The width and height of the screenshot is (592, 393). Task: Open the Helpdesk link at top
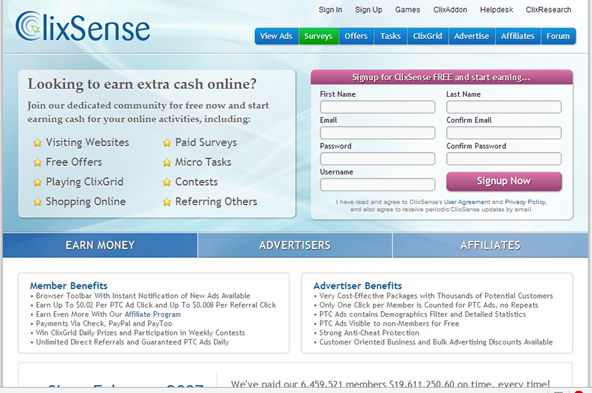click(496, 10)
